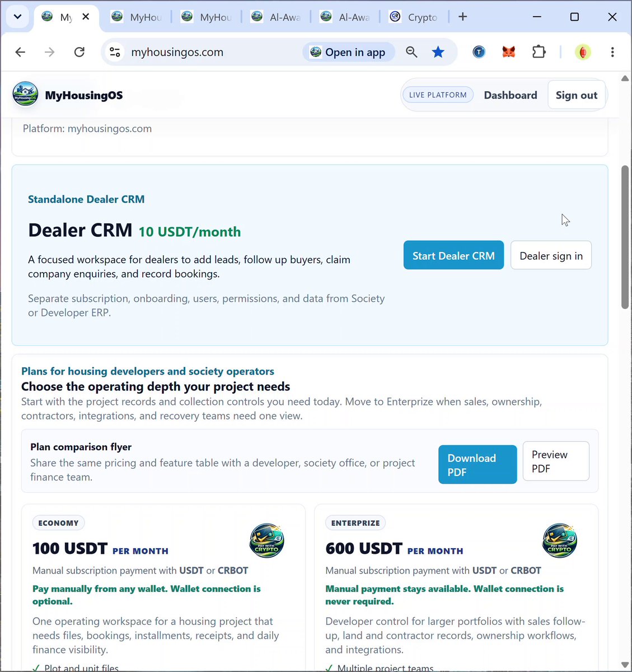Click the zoom magnifier icon in address bar
The height and width of the screenshot is (672, 632).
click(x=411, y=52)
